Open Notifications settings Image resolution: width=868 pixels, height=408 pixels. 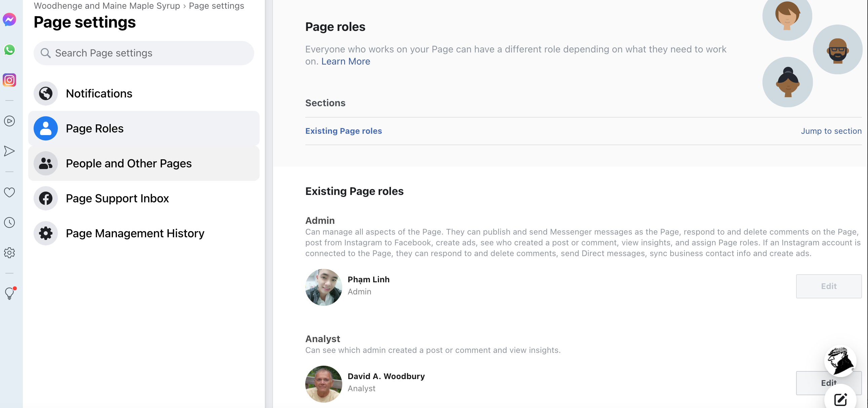click(99, 93)
